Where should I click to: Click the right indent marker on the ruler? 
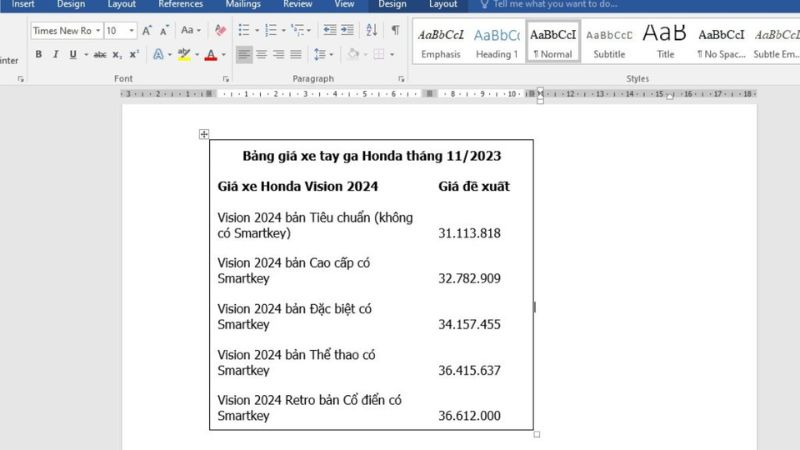pos(670,96)
